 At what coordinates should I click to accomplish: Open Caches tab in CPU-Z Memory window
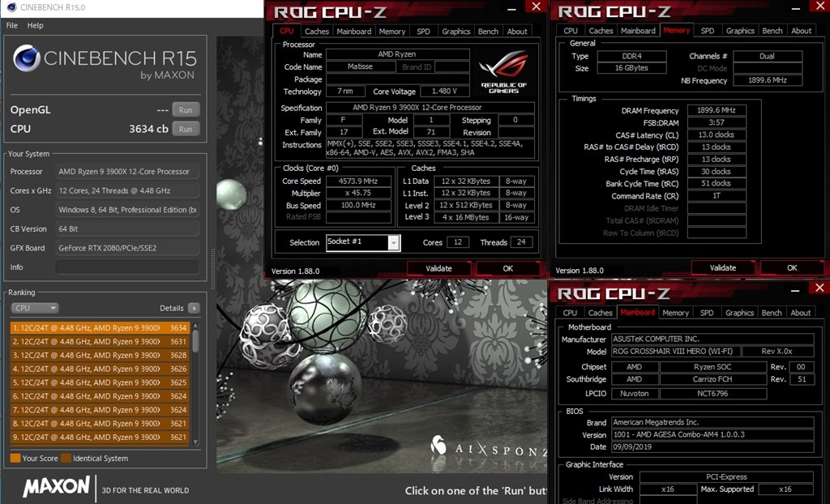pos(601,31)
